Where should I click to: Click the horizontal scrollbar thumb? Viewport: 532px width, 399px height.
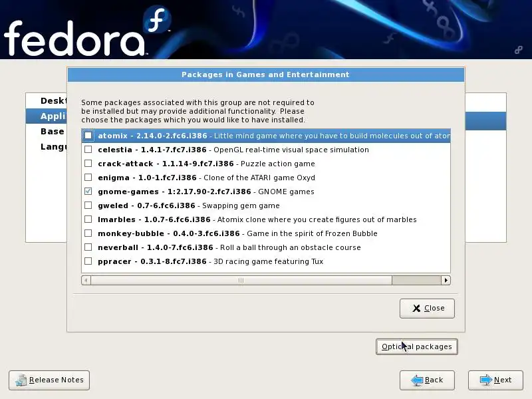(x=241, y=280)
